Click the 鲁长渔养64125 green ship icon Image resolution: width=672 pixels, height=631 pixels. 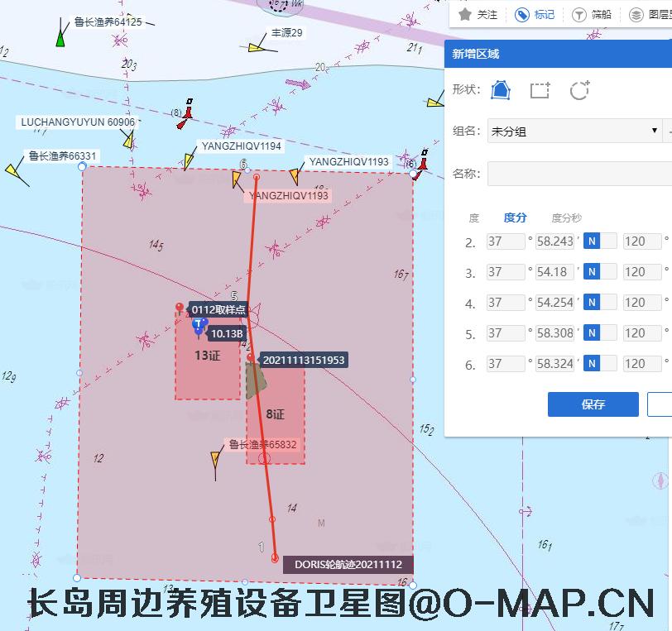(x=61, y=37)
